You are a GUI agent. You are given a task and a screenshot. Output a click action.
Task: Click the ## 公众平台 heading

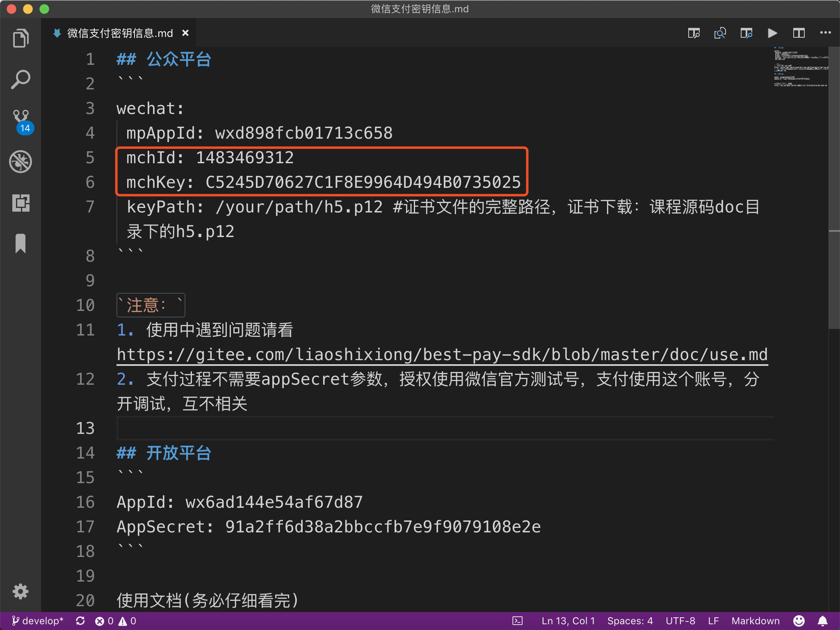164,59
